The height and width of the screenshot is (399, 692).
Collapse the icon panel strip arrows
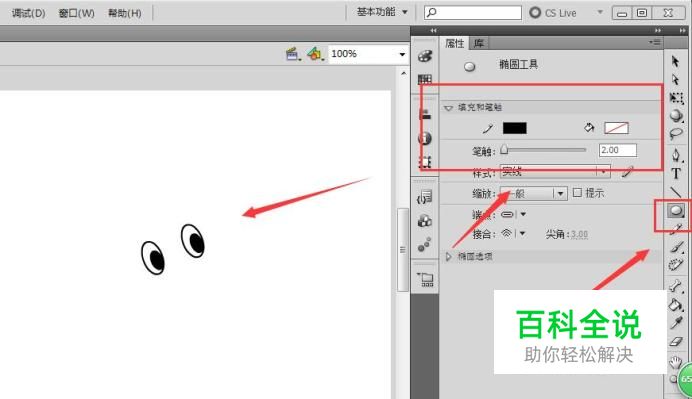click(x=433, y=30)
